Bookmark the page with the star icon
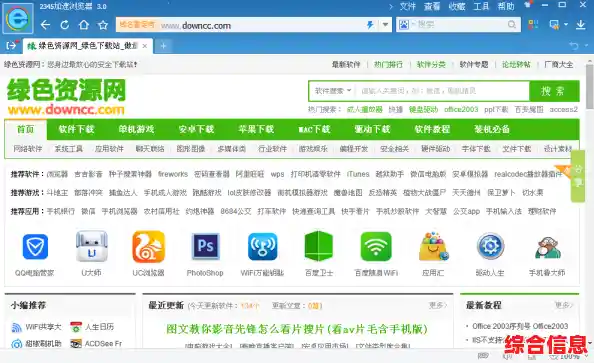The height and width of the screenshot is (363, 594). [x=103, y=25]
